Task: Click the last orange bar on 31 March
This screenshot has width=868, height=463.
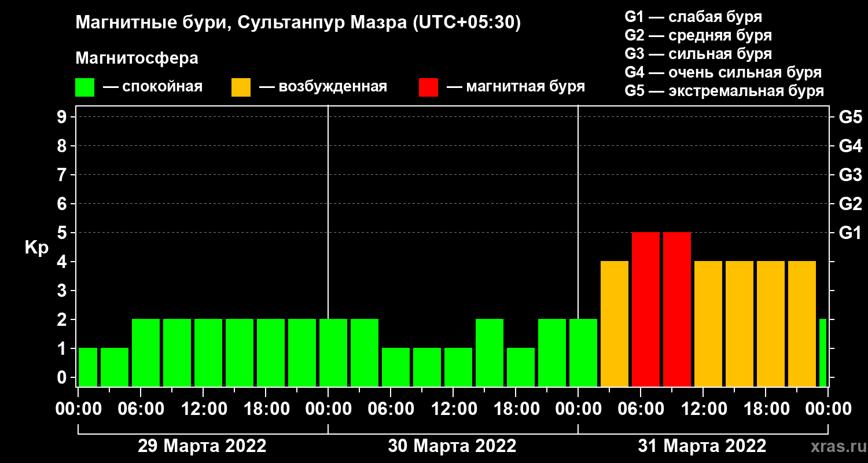Action: click(802, 324)
